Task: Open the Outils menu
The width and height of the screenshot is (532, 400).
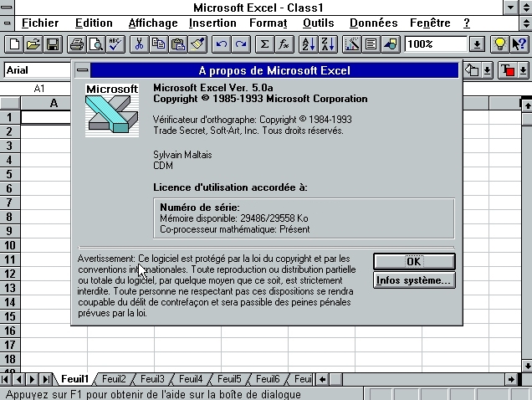Action: click(318, 23)
